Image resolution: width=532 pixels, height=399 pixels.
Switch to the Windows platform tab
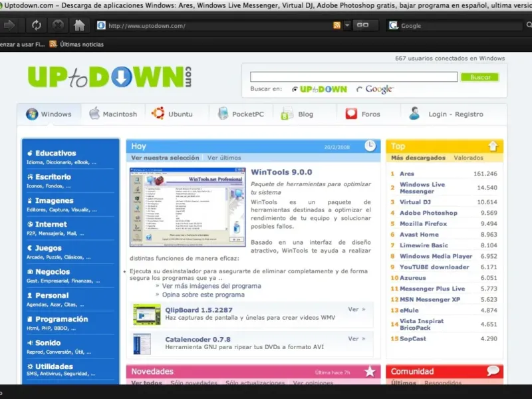tap(49, 114)
